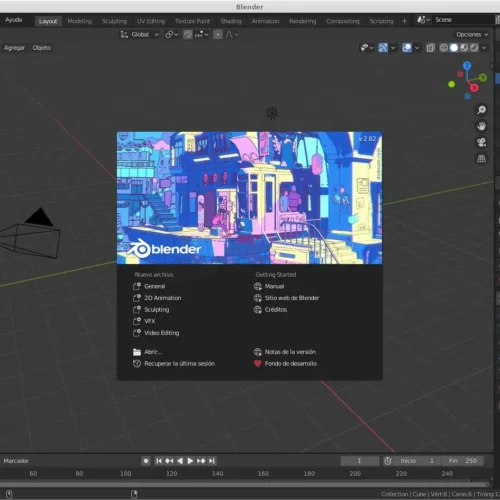
Task: Expand the overlays dropdown arrow
Action: coord(417,48)
